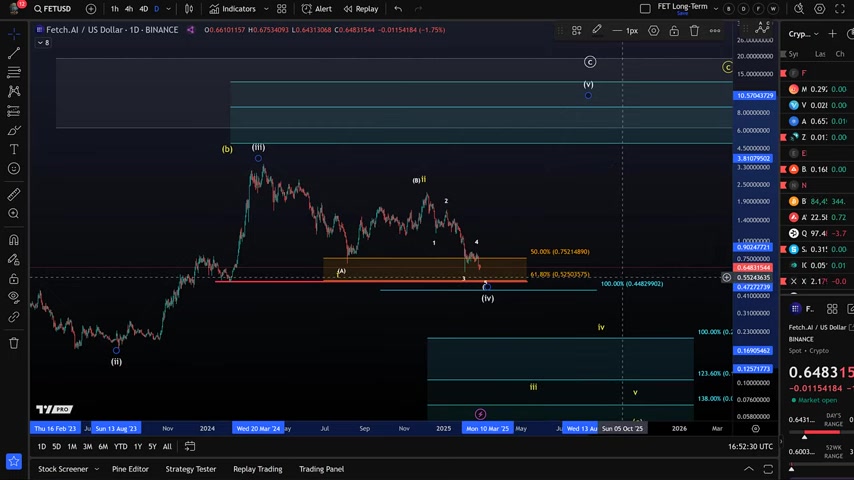This screenshot has width=854, height=480.
Task: Start bar Replay mode
Action: (x=361, y=9)
